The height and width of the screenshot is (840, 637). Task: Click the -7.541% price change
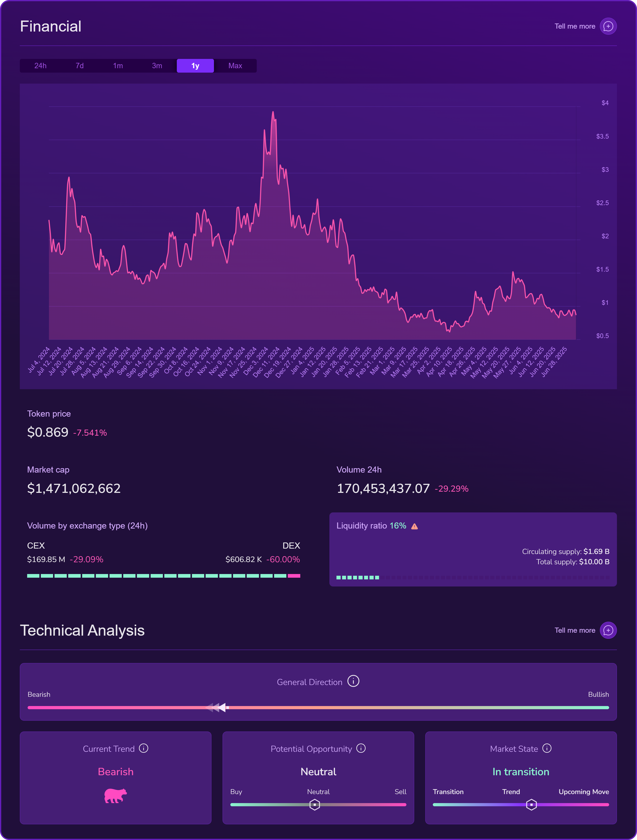[x=90, y=432]
